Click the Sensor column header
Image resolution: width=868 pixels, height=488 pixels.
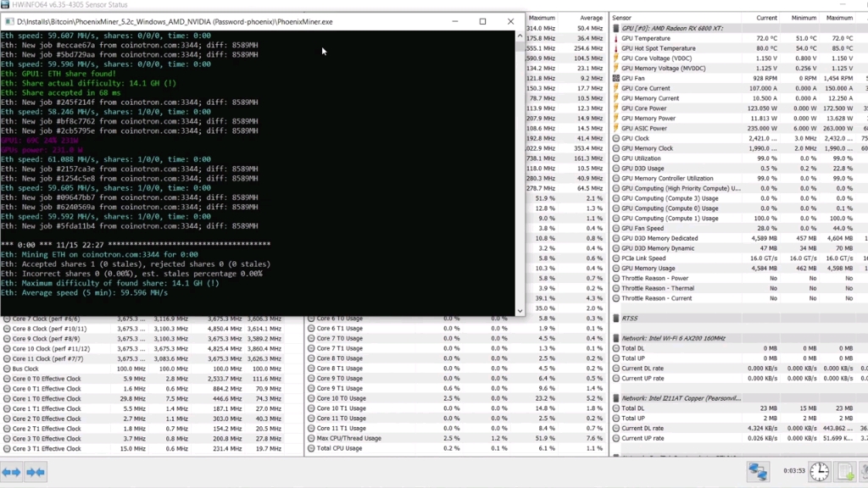[x=621, y=18]
